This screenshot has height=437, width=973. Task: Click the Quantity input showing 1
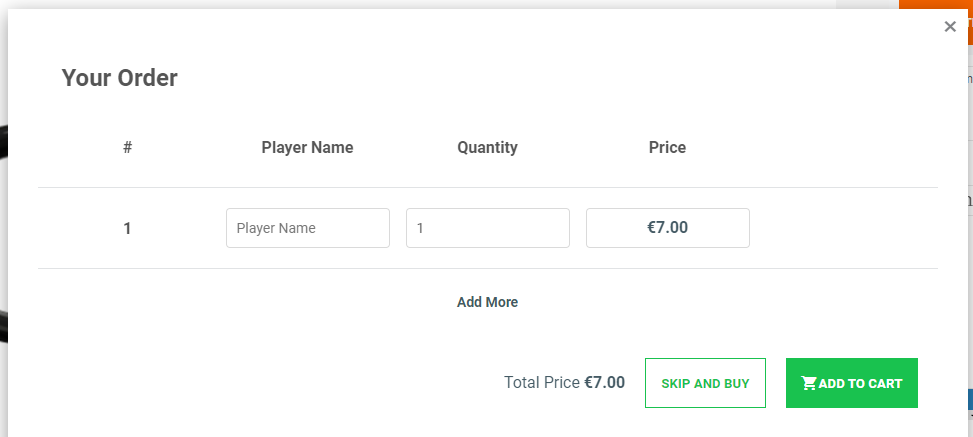coord(488,228)
